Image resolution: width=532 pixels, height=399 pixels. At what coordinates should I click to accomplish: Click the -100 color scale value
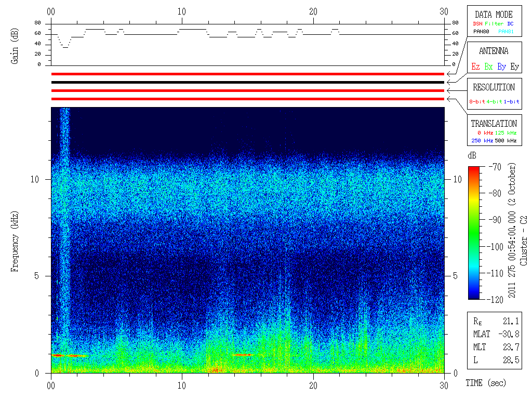[x=495, y=247]
